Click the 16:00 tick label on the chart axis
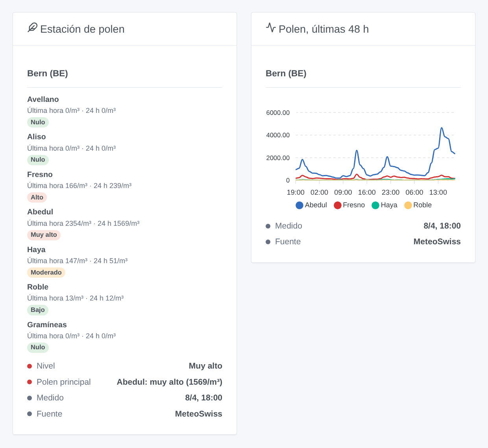 [367, 192]
